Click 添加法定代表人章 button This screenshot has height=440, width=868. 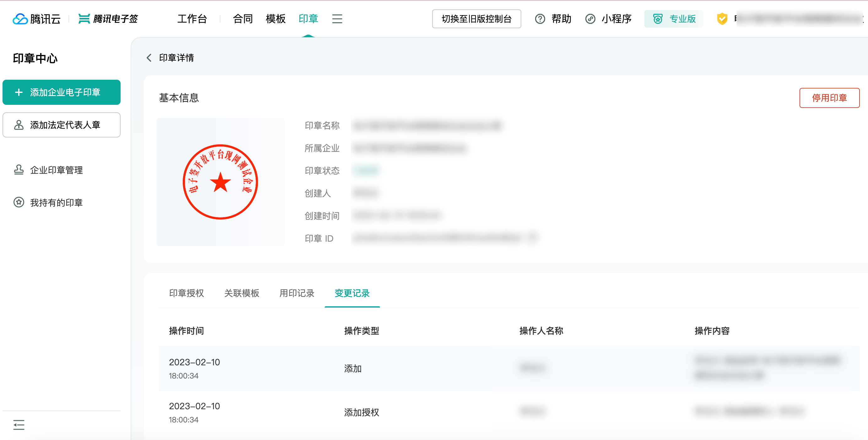coord(61,125)
